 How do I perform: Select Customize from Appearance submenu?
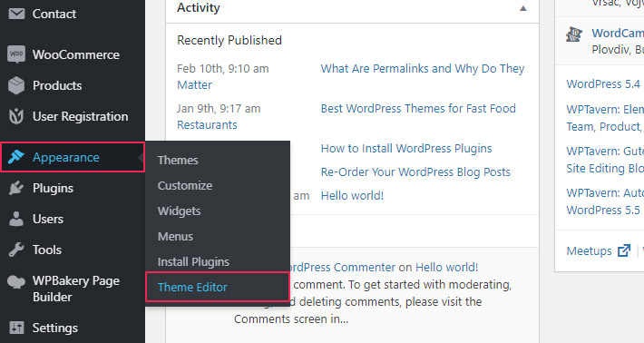[x=185, y=186]
